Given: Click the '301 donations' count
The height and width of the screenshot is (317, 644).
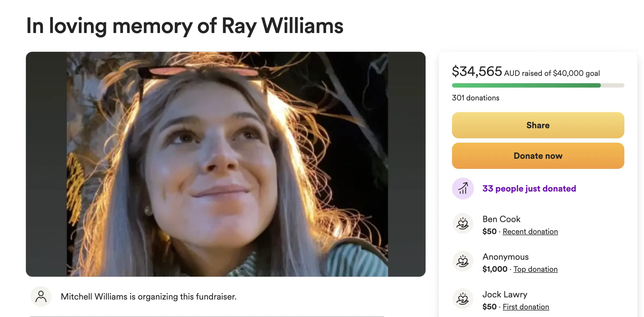Looking at the screenshot, I should (x=475, y=98).
